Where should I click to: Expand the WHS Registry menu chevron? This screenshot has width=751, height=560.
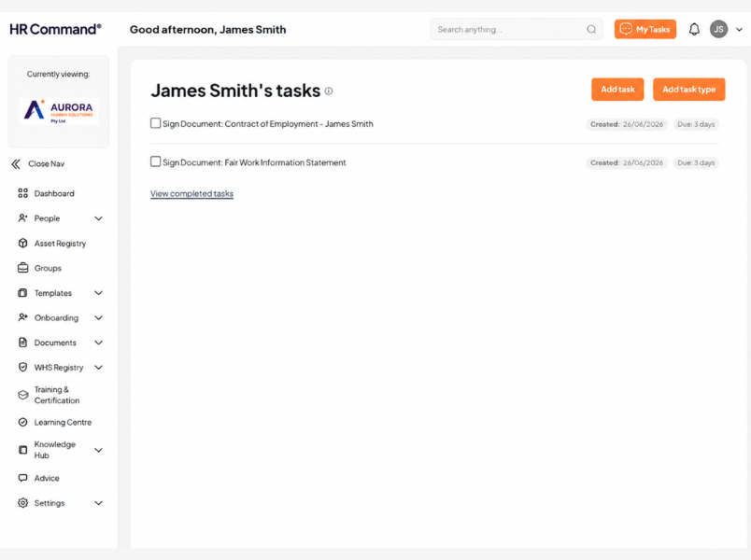99,368
